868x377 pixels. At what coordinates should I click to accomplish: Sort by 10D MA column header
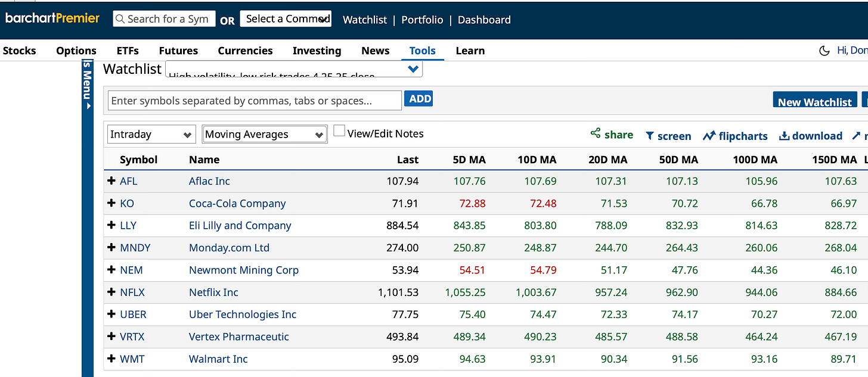click(x=537, y=160)
